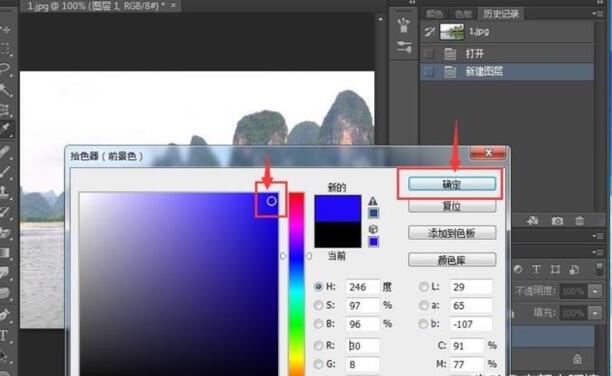Switch to 色板 swatches tab
This screenshot has width=612, height=376.
pos(463,14)
